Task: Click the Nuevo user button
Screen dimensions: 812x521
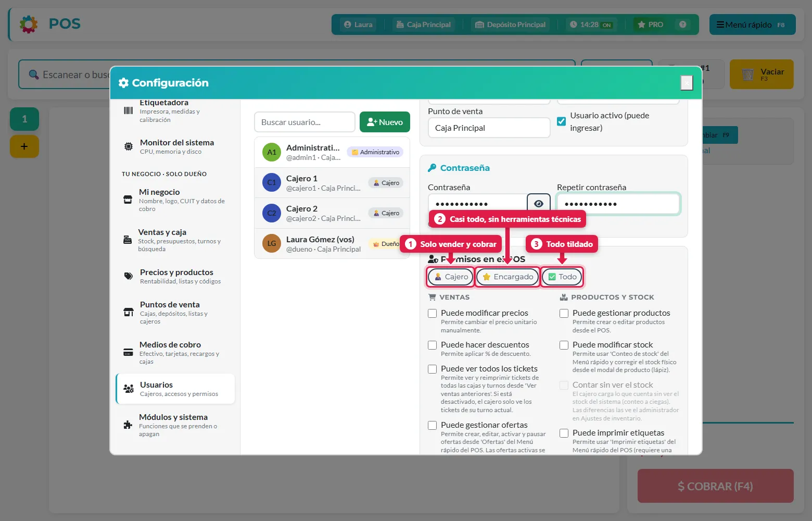Action: tap(385, 122)
